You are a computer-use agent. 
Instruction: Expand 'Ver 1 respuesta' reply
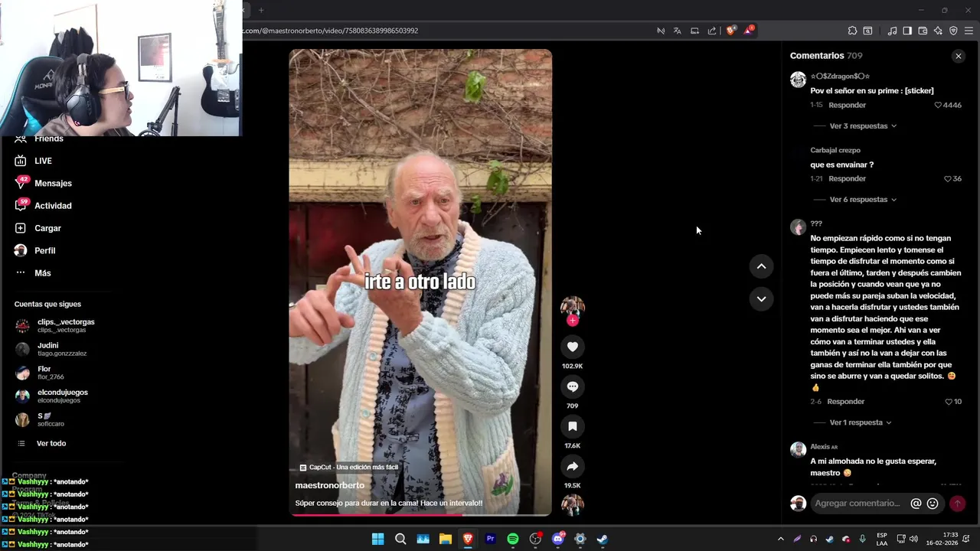pos(861,422)
